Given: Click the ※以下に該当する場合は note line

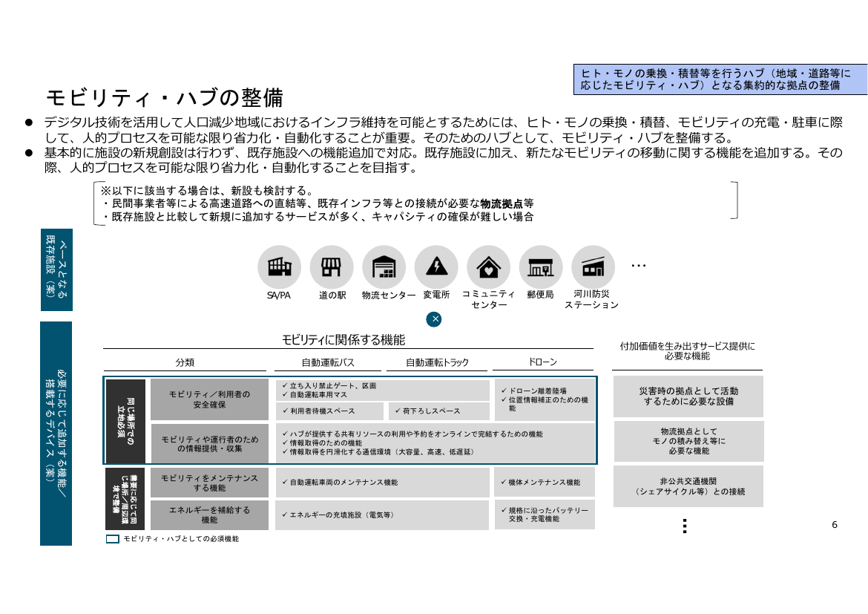Looking at the screenshot, I should (208, 191).
